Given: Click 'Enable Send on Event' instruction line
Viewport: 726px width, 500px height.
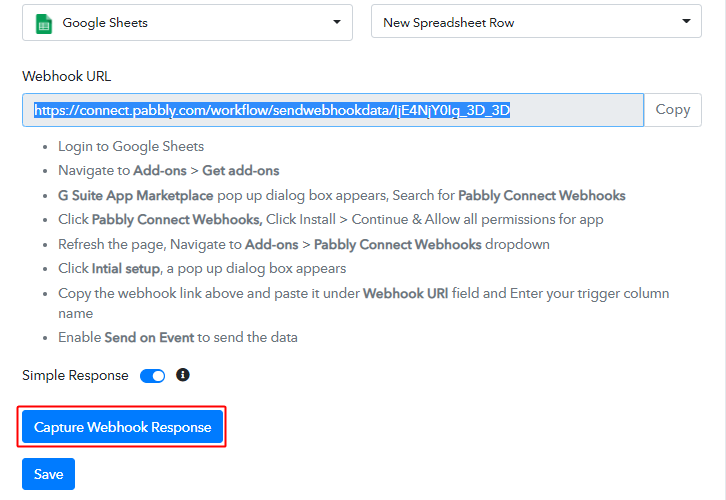Looking at the screenshot, I should coord(178,338).
